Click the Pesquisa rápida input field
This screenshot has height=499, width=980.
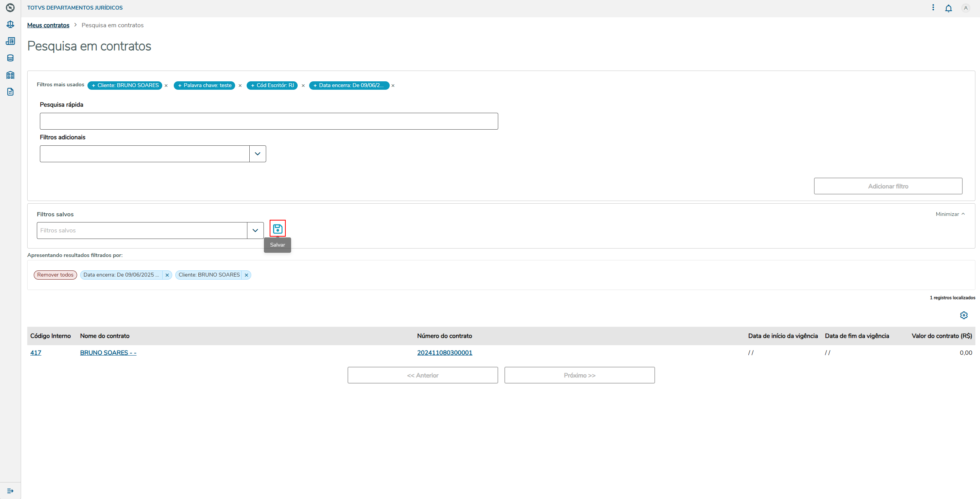click(x=268, y=121)
